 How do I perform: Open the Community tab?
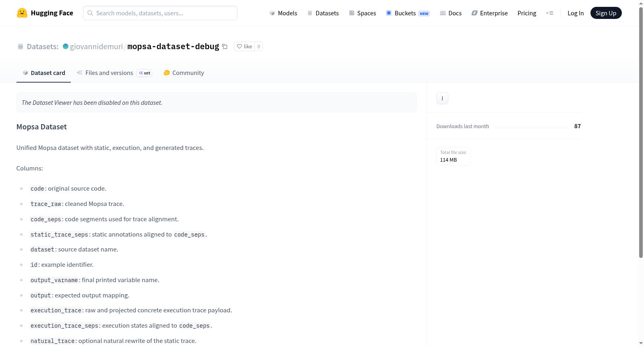[x=184, y=73]
